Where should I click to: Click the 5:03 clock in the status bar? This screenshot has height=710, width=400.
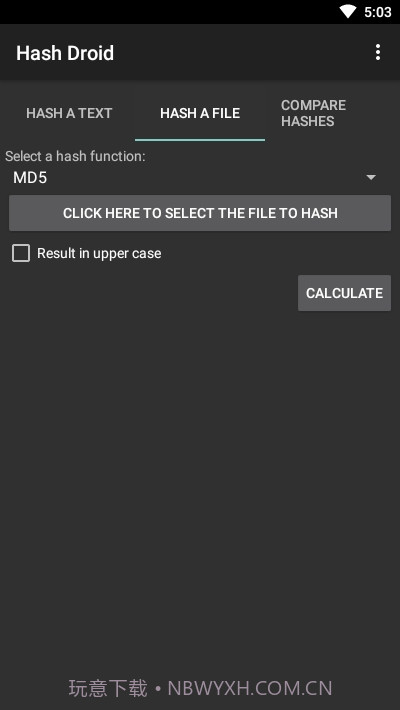[x=378, y=12]
